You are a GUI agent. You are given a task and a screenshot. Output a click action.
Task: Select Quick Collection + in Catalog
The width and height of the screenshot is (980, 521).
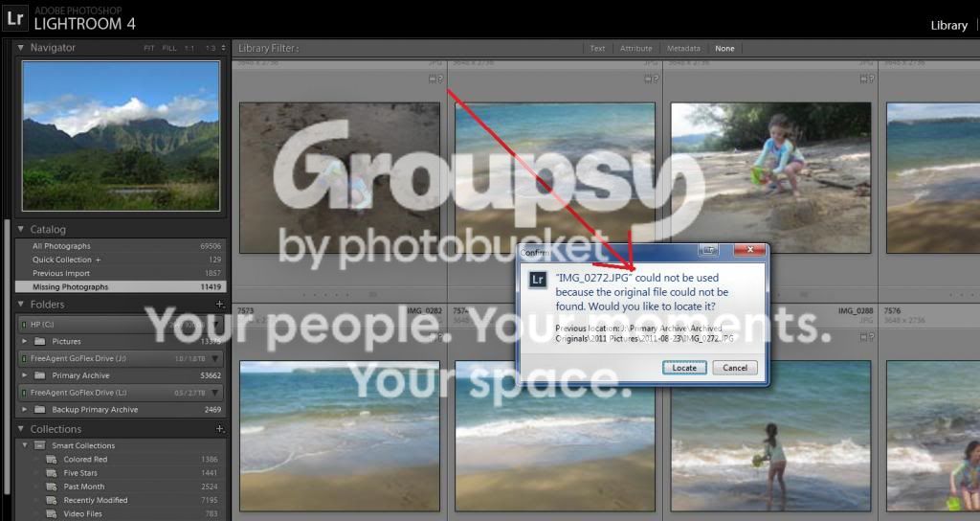[66, 260]
